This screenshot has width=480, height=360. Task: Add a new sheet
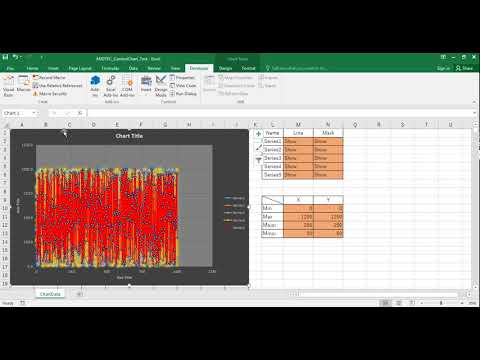point(80,294)
